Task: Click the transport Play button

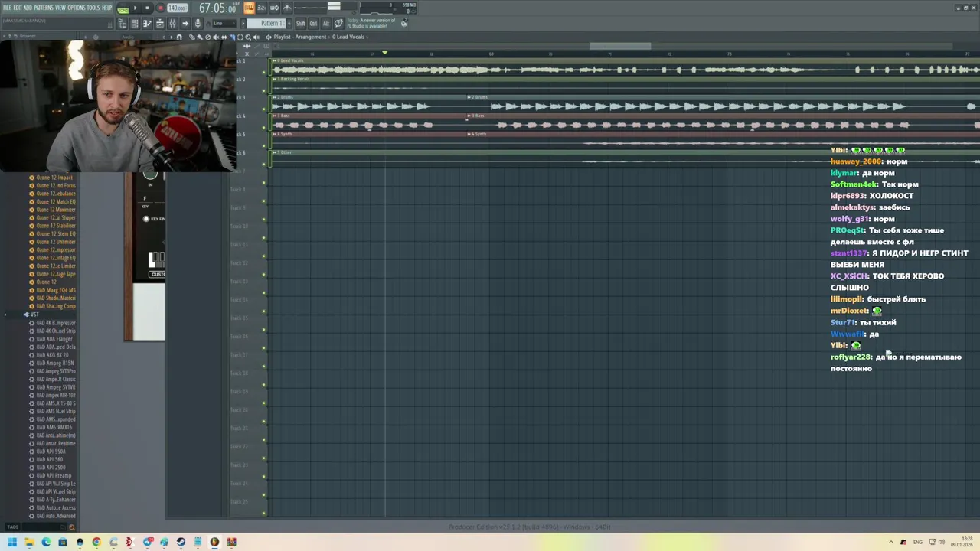Action: pos(135,8)
